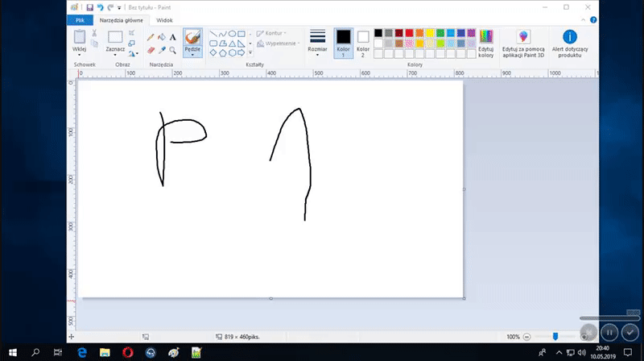Click Edytuj za pomocą aplikacji Paint 3D
644x361 pixels.
tap(523, 44)
